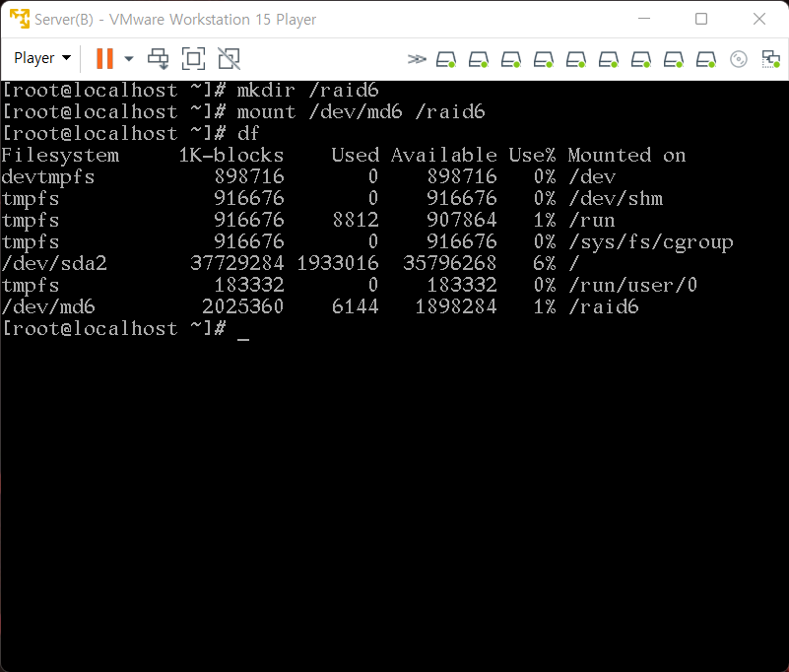
Task: Click the '907864' available value
Action: (461, 220)
